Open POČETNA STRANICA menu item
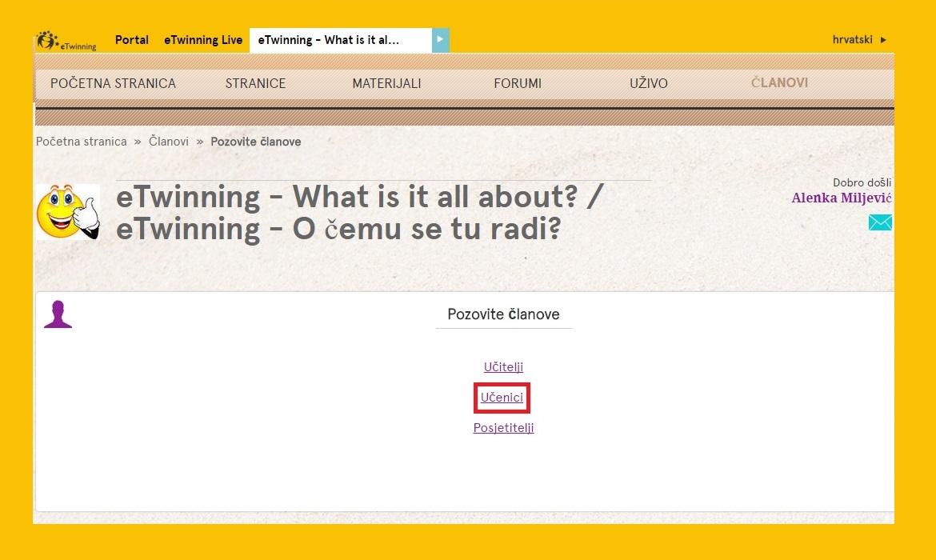Image resolution: width=936 pixels, height=560 pixels. coord(113,83)
